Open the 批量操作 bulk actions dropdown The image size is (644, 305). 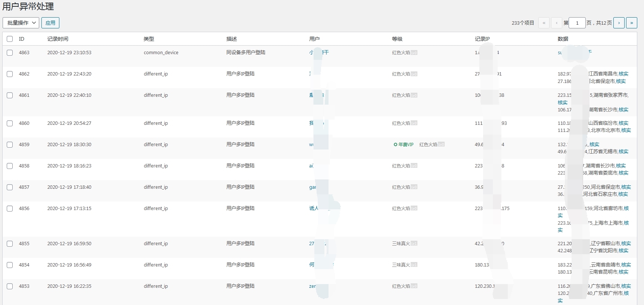click(21, 23)
